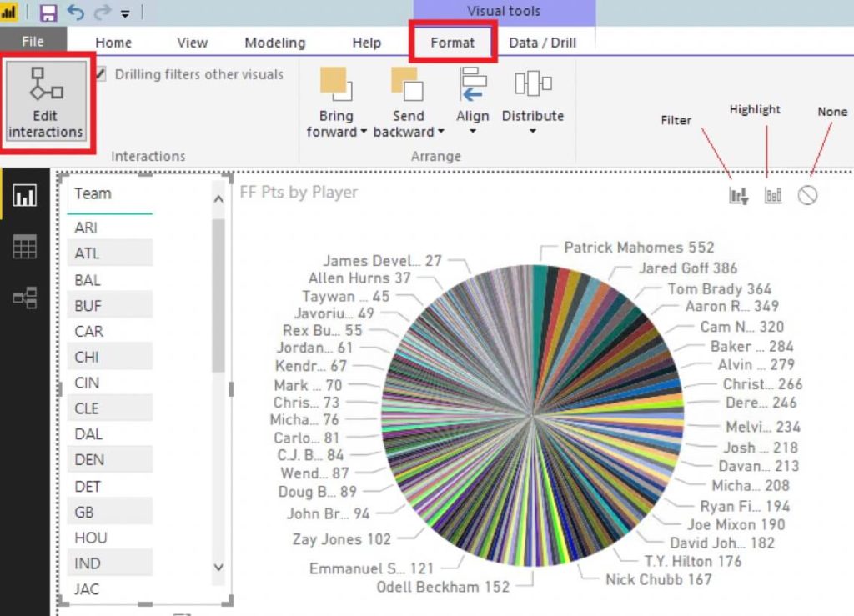Select BUF in the Team slicer

point(109,305)
